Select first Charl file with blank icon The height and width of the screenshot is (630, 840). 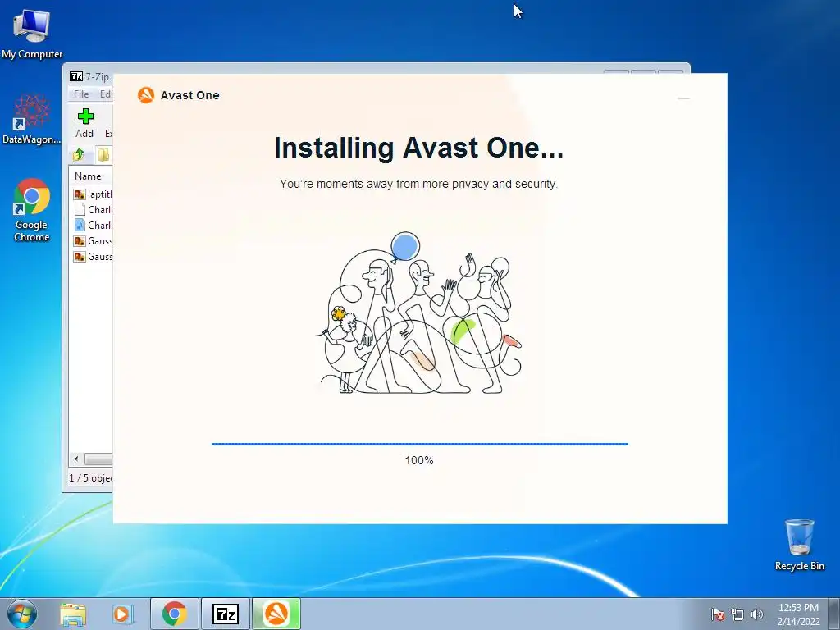pyautogui.click(x=92, y=209)
